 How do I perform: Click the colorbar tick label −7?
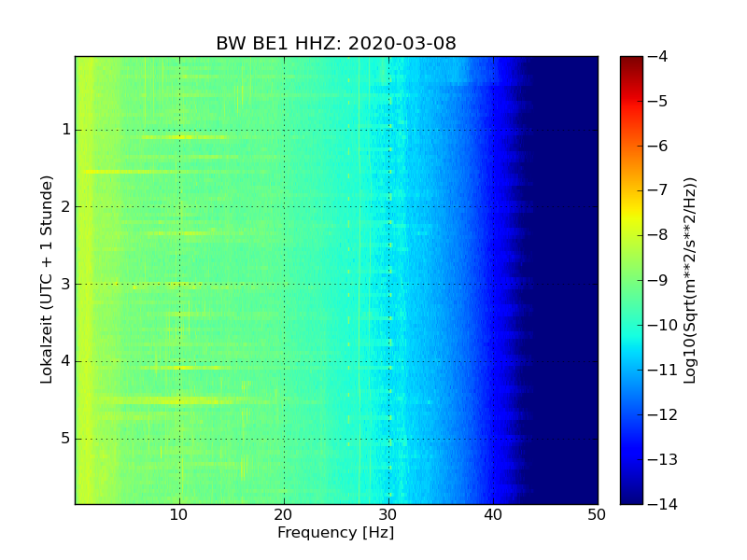click(x=658, y=190)
